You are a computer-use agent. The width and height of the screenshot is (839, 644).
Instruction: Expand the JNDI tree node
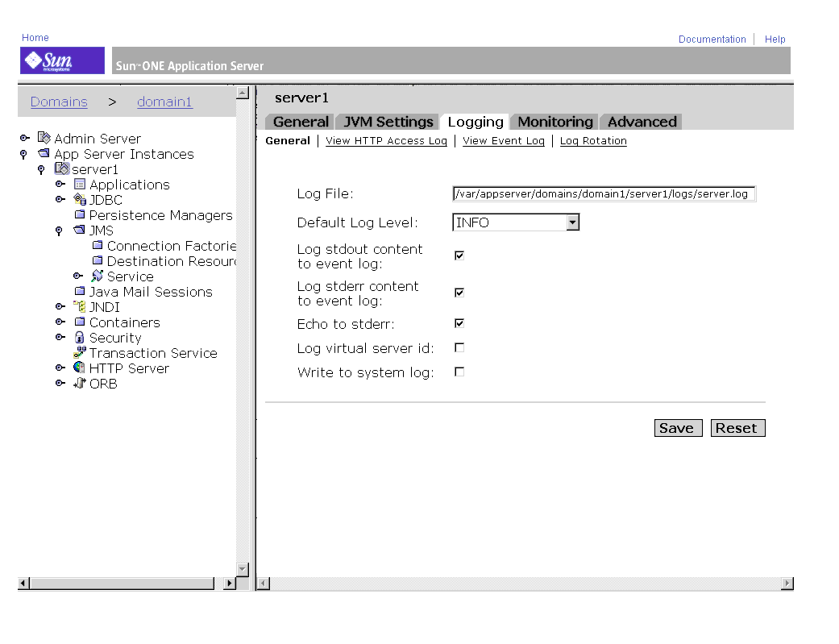[x=60, y=307]
